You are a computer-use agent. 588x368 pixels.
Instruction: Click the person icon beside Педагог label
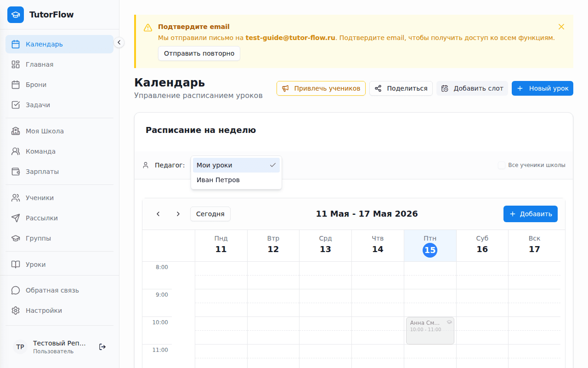[146, 165]
